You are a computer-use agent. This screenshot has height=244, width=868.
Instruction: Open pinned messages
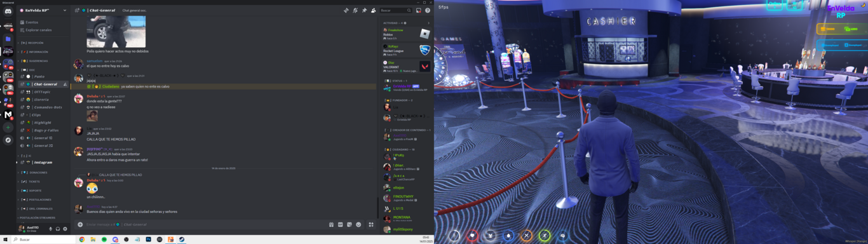click(x=364, y=10)
